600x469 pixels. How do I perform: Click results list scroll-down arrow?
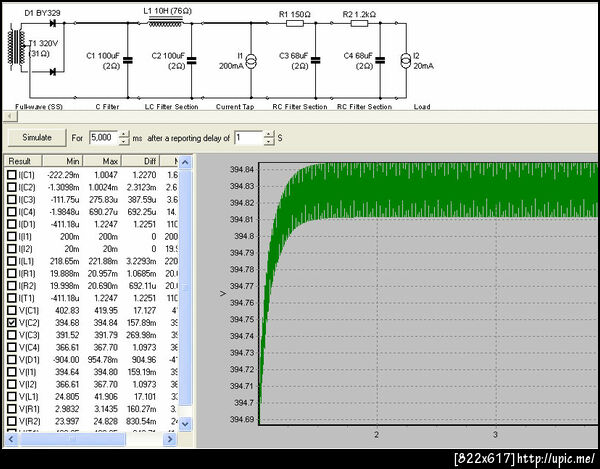pyautogui.click(x=185, y=423)
